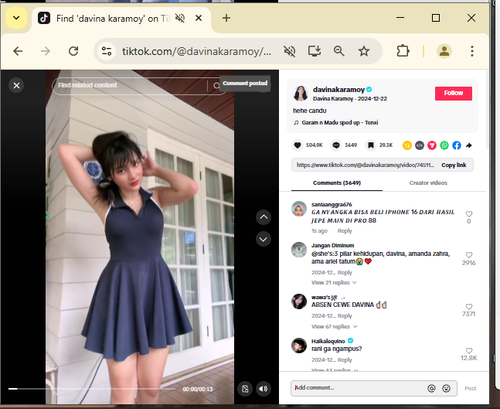Click the install app icon in address bar

pyautogui.click(x=314, y=51)
